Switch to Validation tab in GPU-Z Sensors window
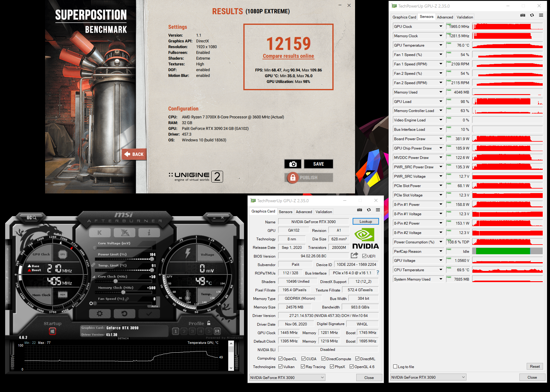This screenshot has width=550, height=392. tap(465, 17)
